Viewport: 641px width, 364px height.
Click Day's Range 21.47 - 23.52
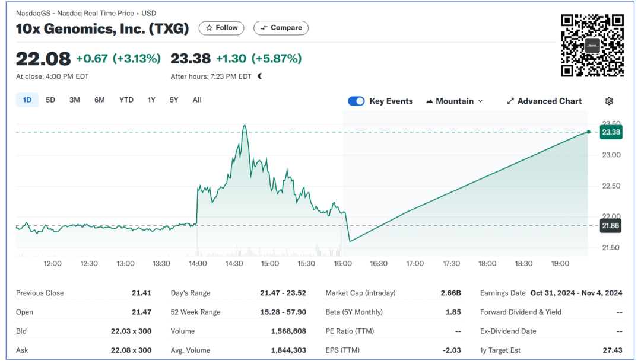point(283,293)
